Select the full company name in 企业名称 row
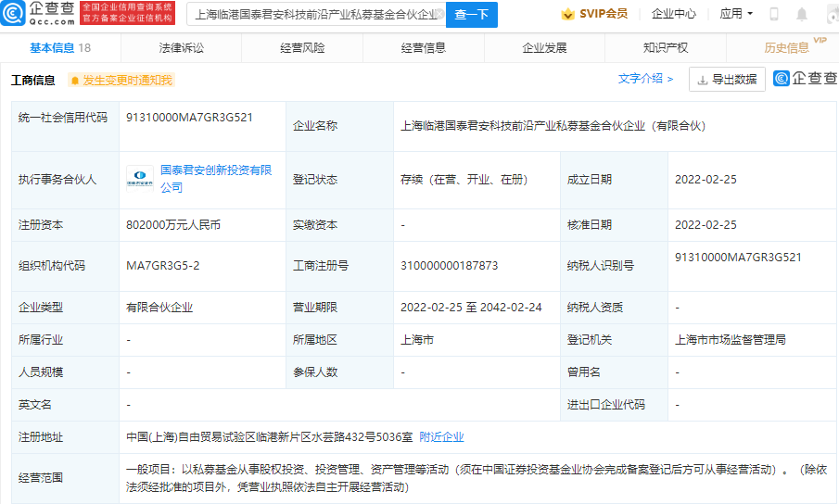This screenshot has width=839, height=504. [x=553, y=126]
